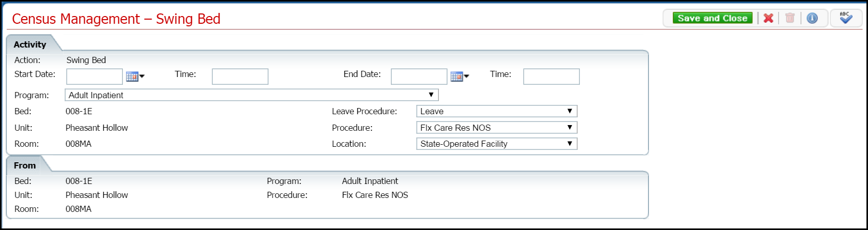Focus the end Time input field
This screenshot has height=230, width=868.
click(x=551, y=76)
